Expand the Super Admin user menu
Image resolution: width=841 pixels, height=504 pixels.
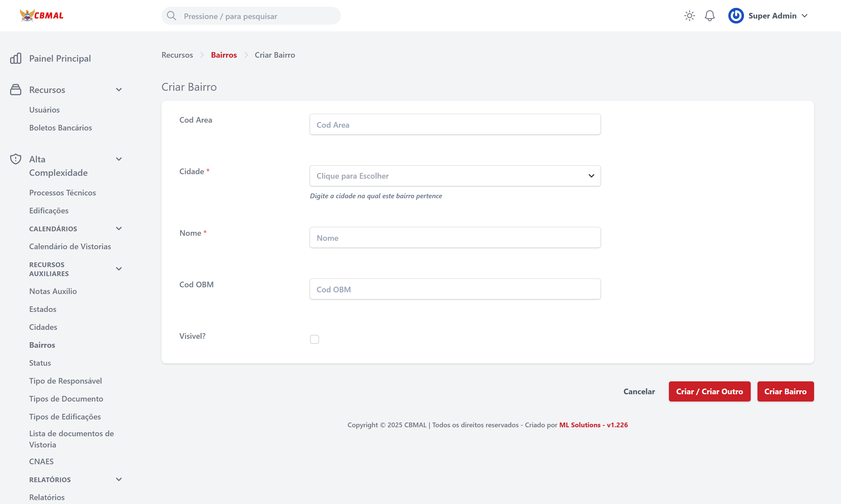804,16
